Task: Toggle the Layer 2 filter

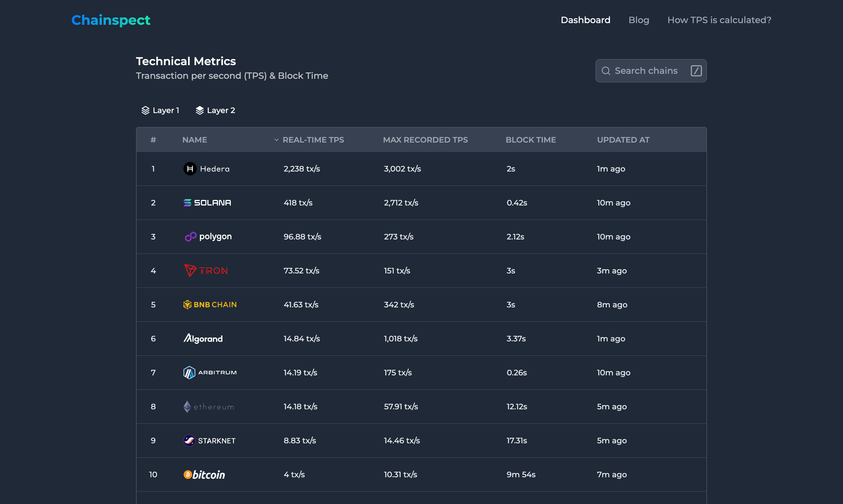Action: click(x=215, y=110)
